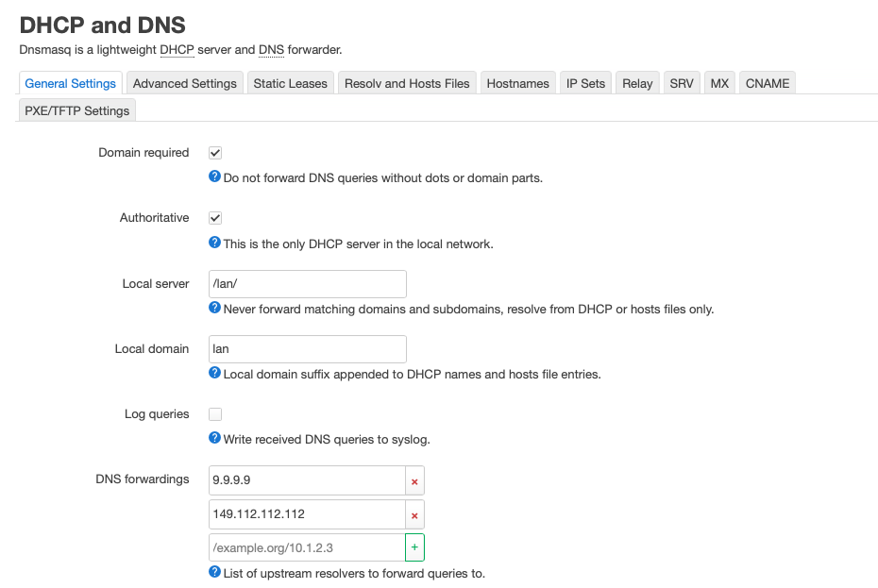878x588 pixels.
Task: Add a new DNS forwarding entry
Action: [x=414, y=547]
